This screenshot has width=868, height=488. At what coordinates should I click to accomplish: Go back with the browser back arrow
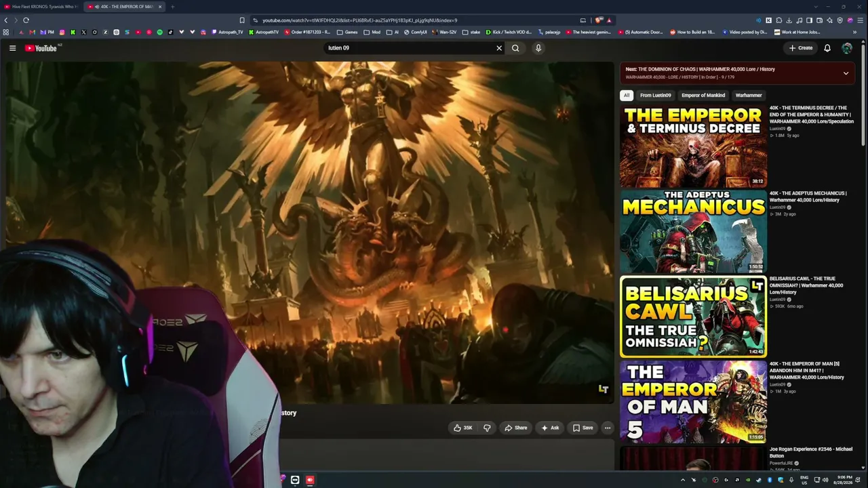pyautogui.click(x=6, y=20)
